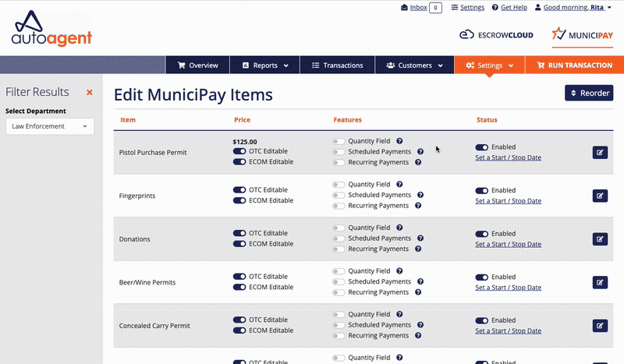Toggle OTC Editable for Pistol Purchase Permit
This screenshot has height=364, width=624.
coord(239,151)
